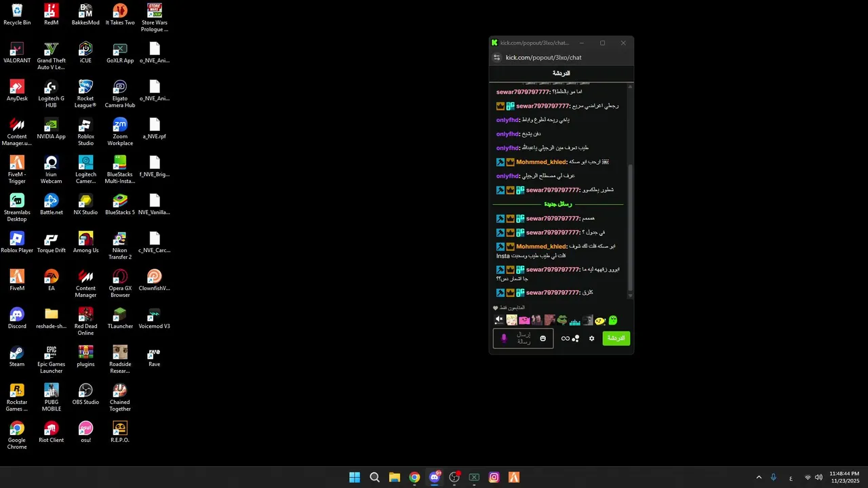Screen dimensions: 868x488
Task: Switch to Discord on the taskbar
Action: [435, 477]
